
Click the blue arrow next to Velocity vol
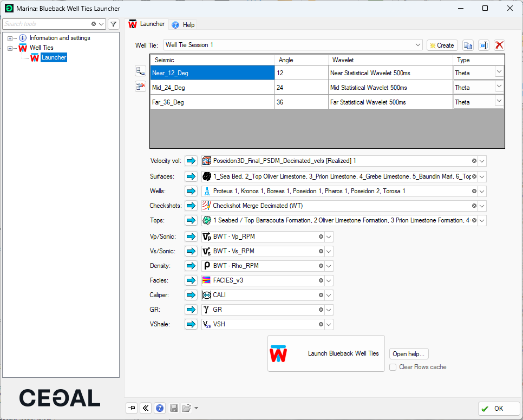(x=191, y=161)
